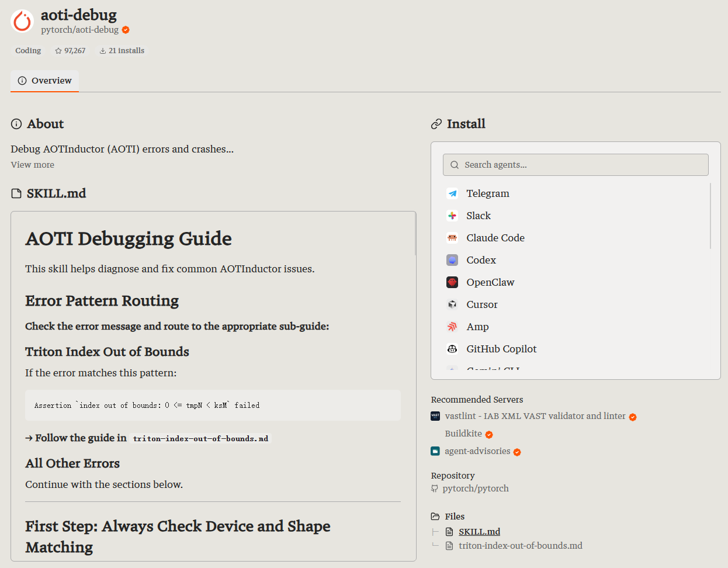The width and height of the screenshot is (728, 568).
Task: Click the verified badge next to Buildkite
Action: 489,434
